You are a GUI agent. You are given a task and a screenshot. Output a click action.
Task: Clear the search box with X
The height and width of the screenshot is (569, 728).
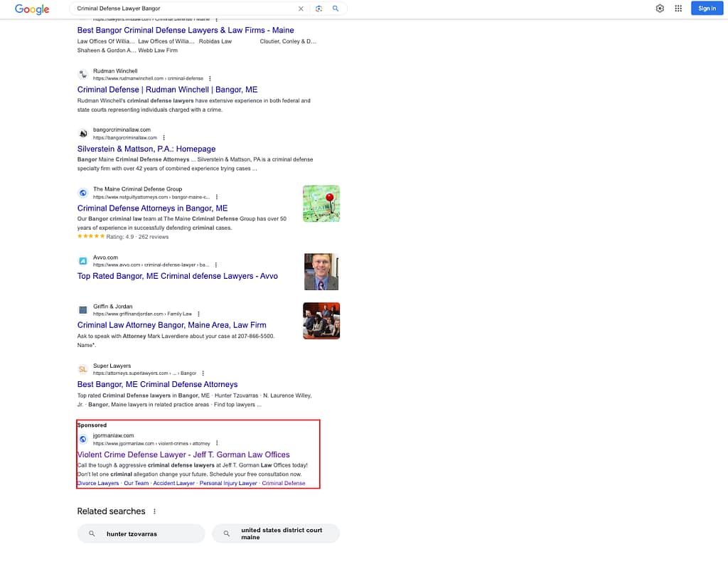tap(301, 9)
